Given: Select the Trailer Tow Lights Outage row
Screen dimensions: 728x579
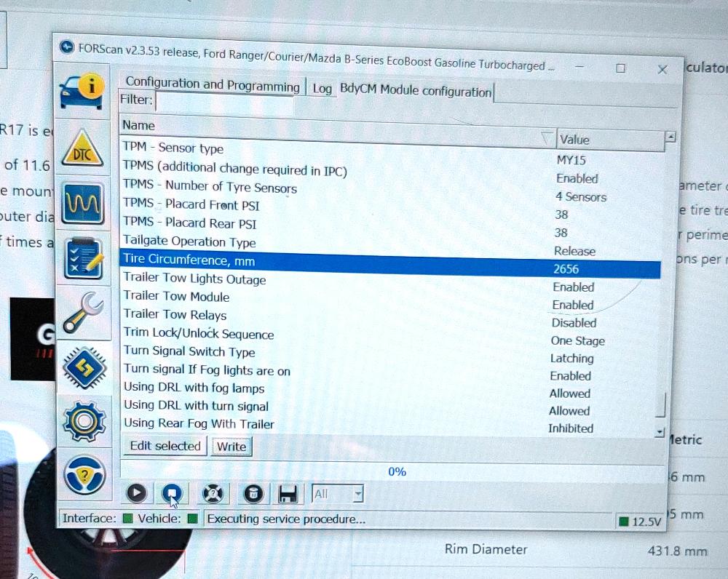Looking at the screenshot, I should point(390,282).
